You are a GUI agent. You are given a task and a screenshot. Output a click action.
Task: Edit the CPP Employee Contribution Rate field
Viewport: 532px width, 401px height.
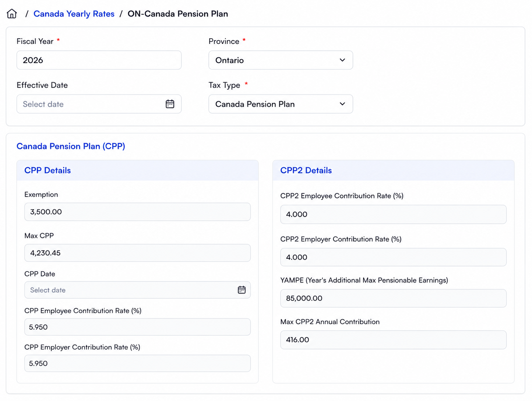tap(137, 327)
